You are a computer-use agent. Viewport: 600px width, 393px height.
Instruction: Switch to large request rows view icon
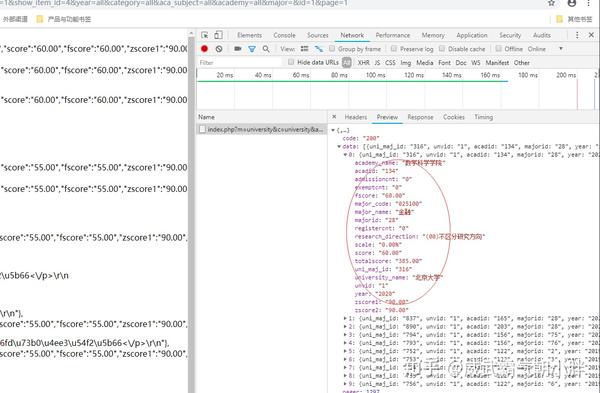click(x=305, y=49)
